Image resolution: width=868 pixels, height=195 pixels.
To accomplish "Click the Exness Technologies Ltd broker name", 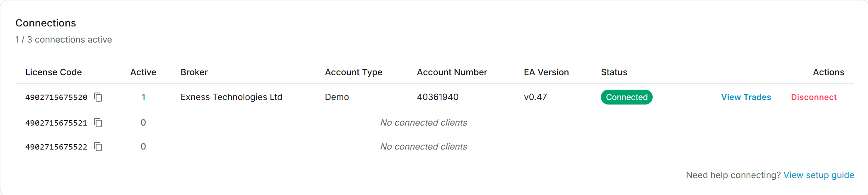I will click(231, 97).
